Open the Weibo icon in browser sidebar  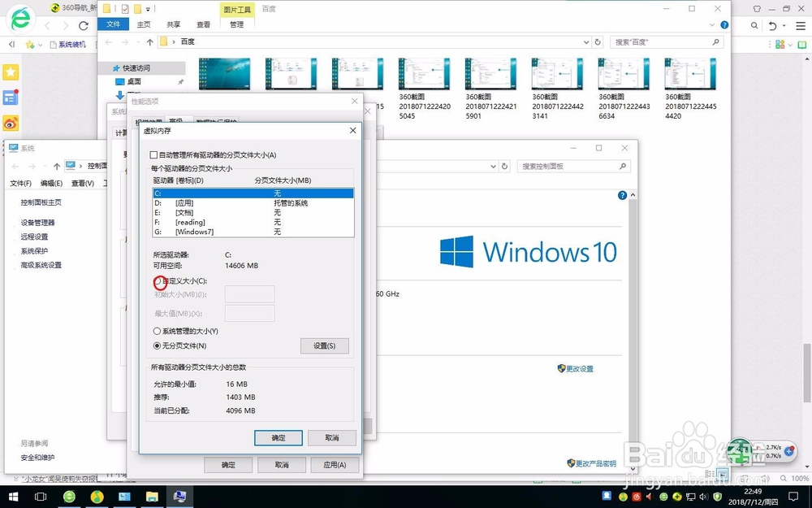[x=11, y=123]
